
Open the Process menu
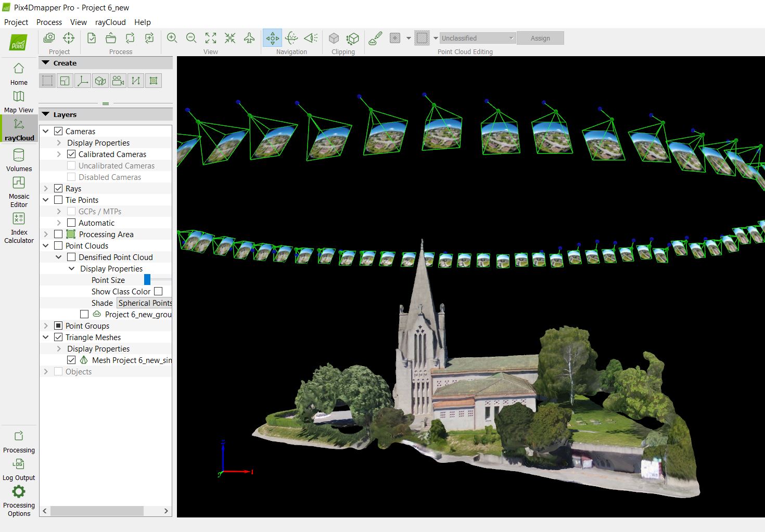pos(49,22)
